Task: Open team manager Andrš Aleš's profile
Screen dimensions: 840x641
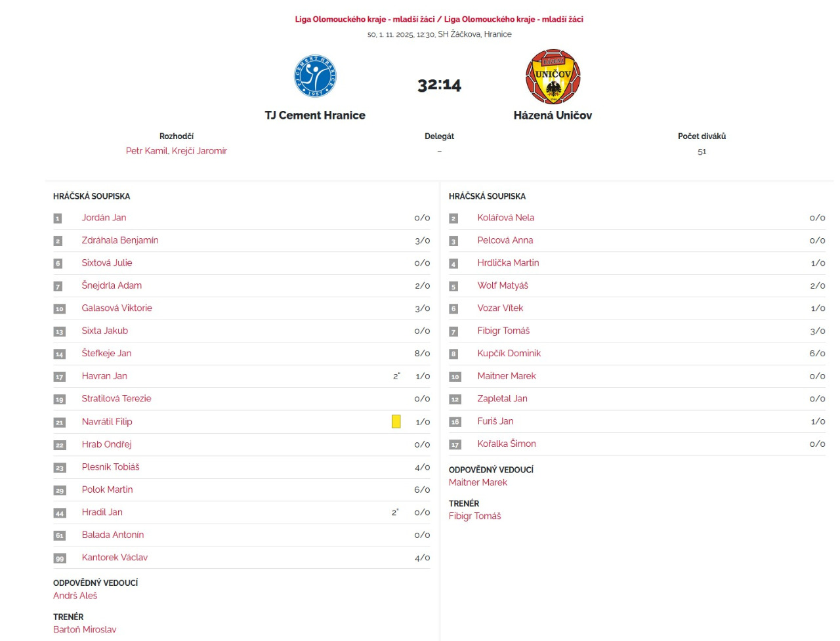Action: (x=75, y=595)
